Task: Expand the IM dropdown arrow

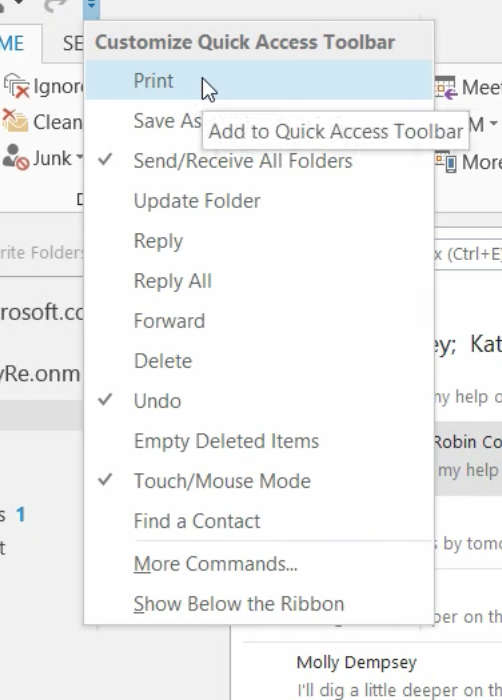Action: coord(493,124)
